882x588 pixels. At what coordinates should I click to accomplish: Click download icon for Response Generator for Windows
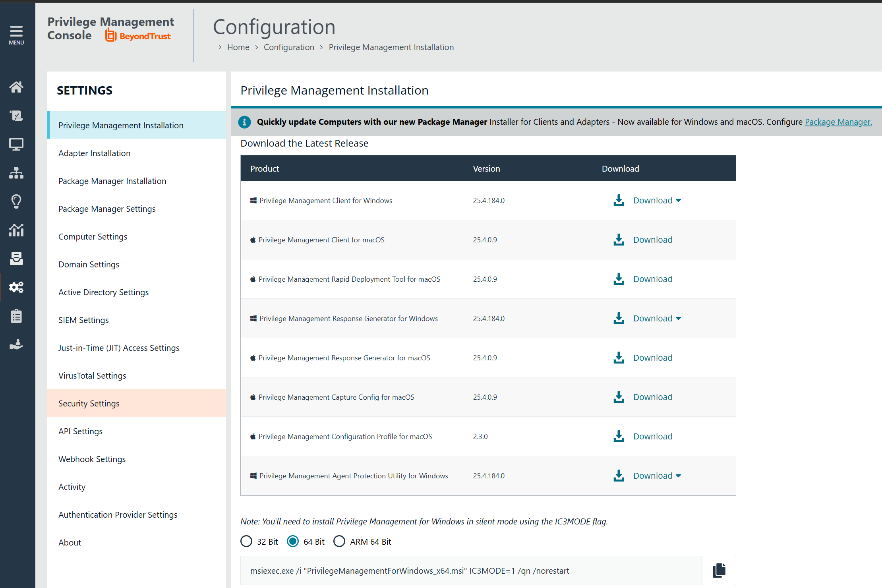pos(619,318)
